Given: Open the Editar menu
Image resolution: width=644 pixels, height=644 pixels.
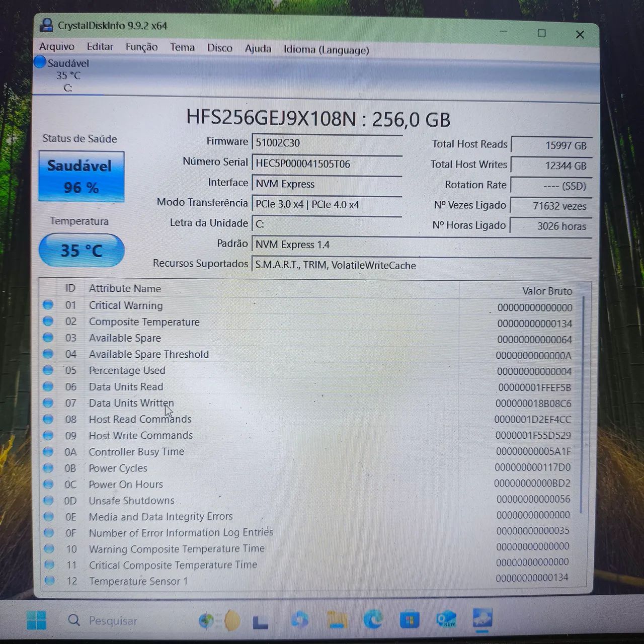Looking at the screenshot, I should point(100,47).
